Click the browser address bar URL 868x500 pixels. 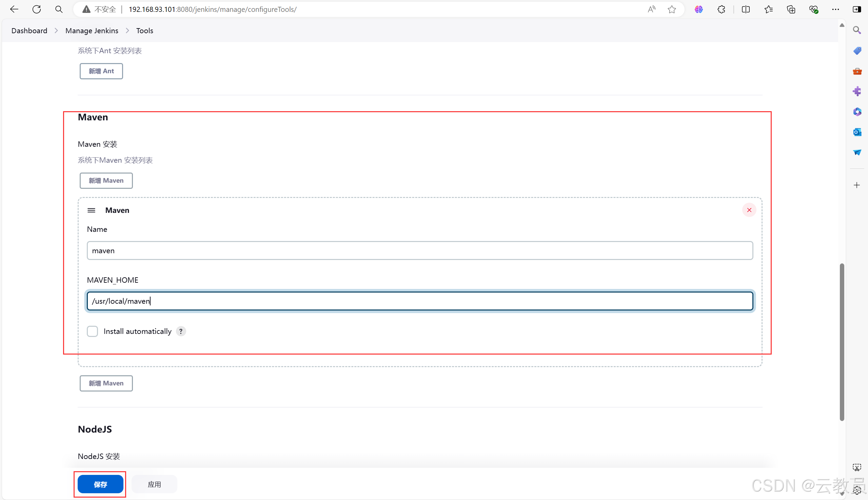point(213,9)
